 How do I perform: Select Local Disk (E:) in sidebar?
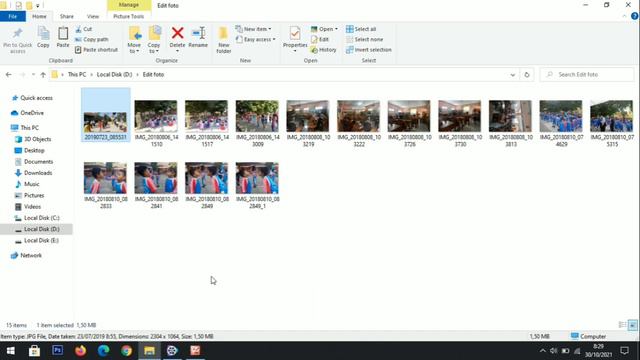(x=37, y=240)
